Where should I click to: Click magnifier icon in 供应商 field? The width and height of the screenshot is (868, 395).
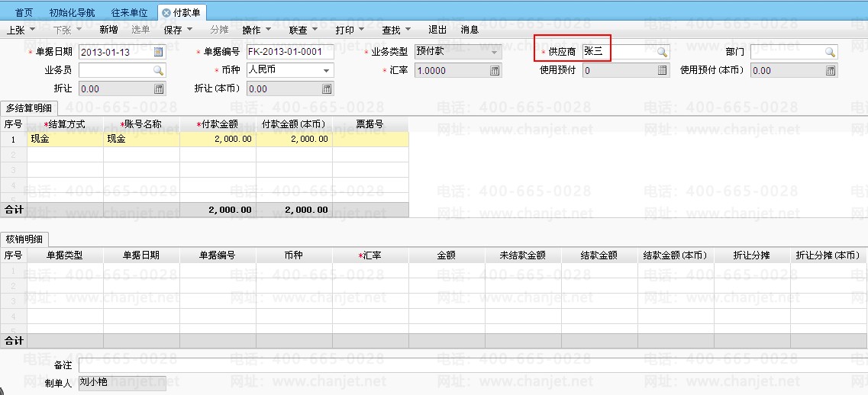(x=662, y=52)
